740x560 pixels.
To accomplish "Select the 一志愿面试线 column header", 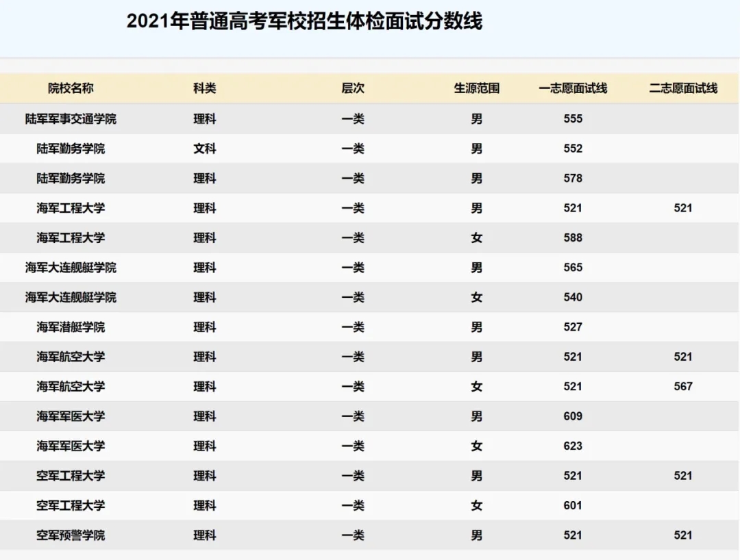I will coord(573,88).
